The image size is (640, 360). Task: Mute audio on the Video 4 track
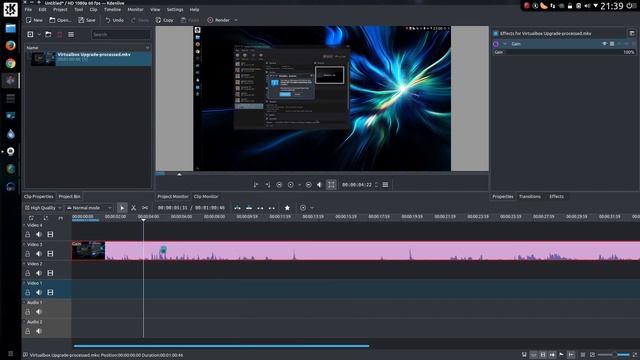39,235
